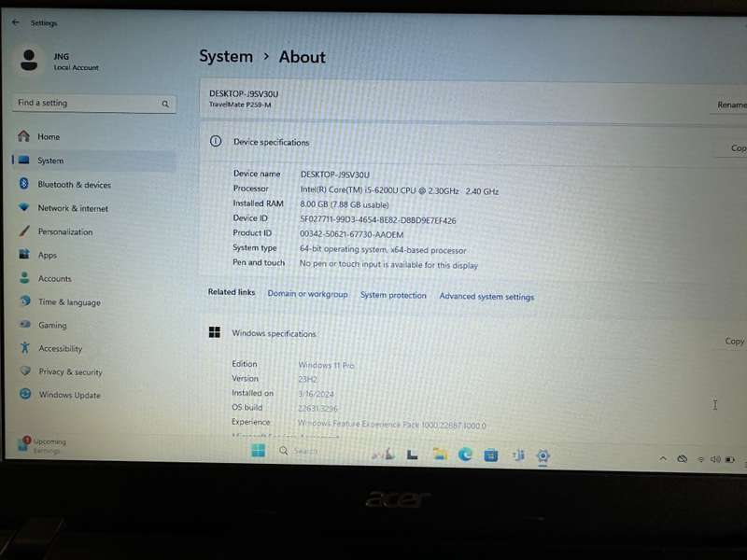Select System in the sidebar
The height and width of the screenshot is (560, 747).
[x=94, y=161]
